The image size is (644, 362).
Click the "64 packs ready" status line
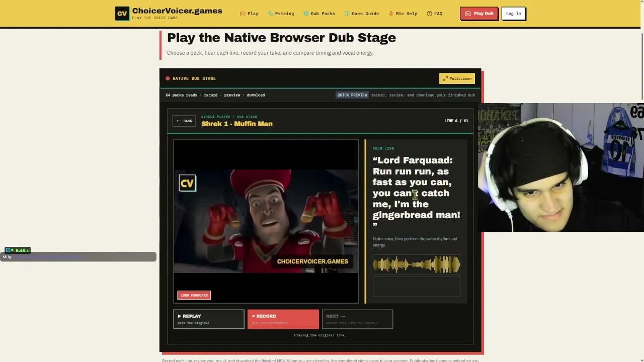(215, 95)
